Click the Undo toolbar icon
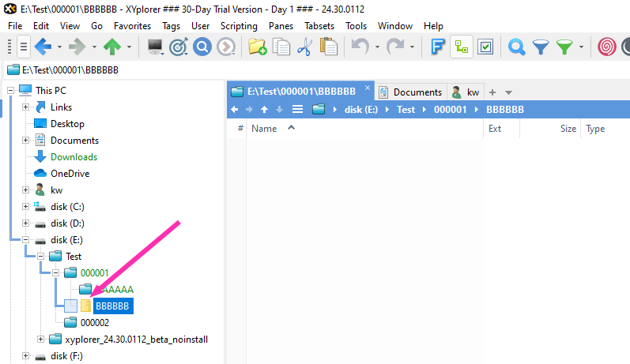Viewport: 630px width, 364px height. pos(360,47)
